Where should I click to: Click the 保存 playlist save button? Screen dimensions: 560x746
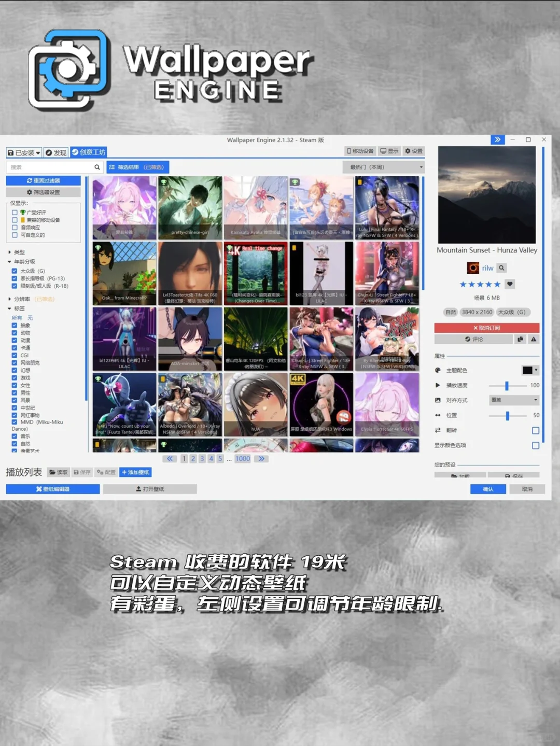pos(82,472)
